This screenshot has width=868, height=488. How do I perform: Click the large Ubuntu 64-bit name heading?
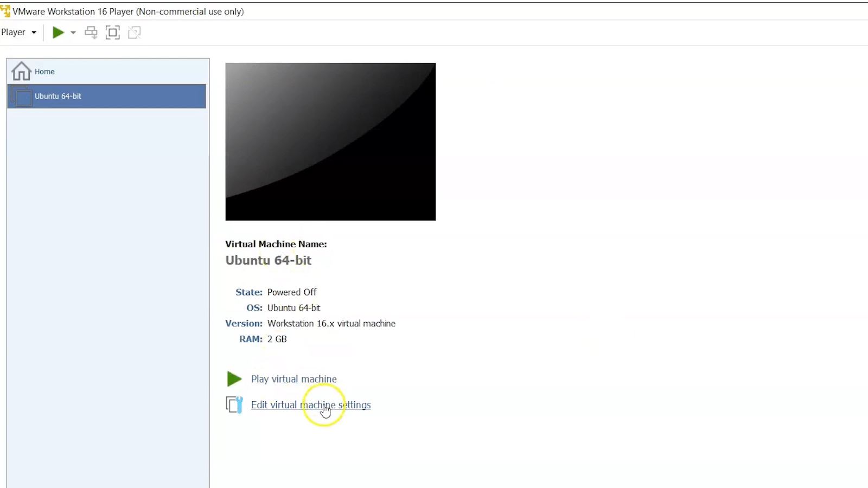pos(268,260)
